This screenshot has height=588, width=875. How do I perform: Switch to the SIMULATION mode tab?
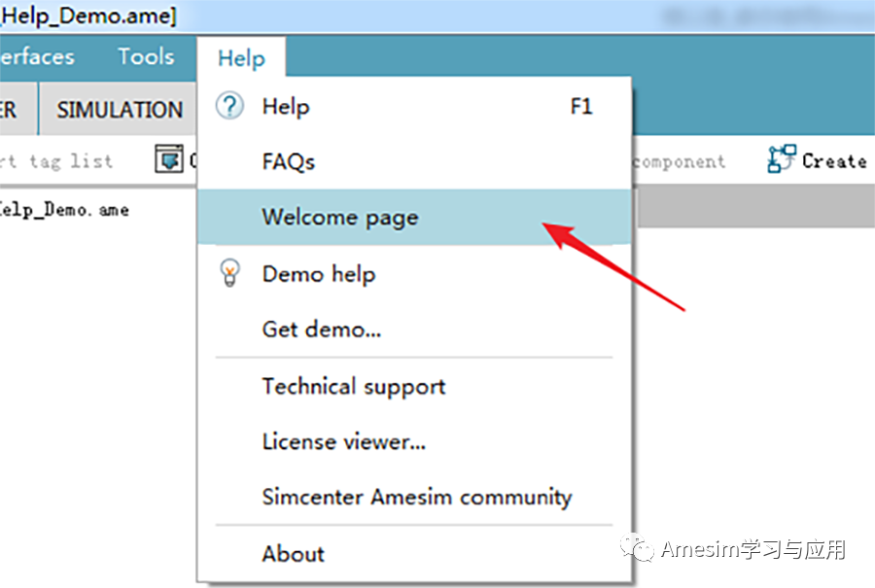point(120,110)
